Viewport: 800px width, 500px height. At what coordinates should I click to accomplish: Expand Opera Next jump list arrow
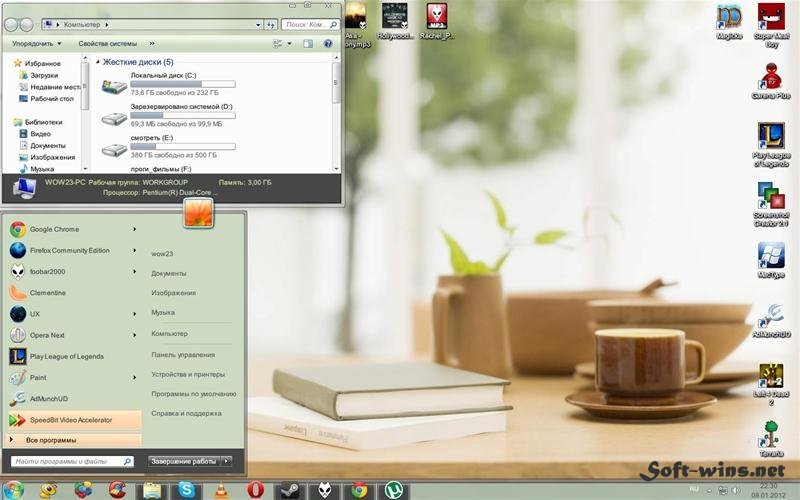pos(135,335)
